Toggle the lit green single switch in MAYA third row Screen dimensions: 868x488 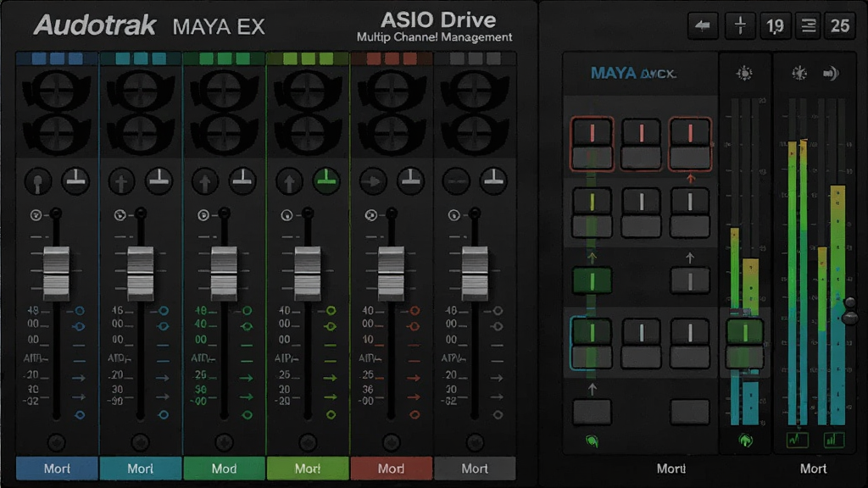[592, 280]
